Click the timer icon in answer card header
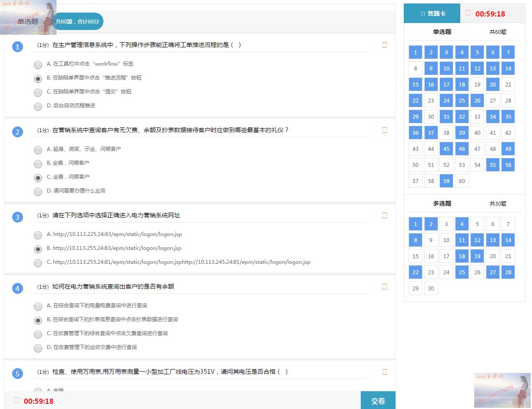Screen dimensions: 532x409 pos(468,13)
